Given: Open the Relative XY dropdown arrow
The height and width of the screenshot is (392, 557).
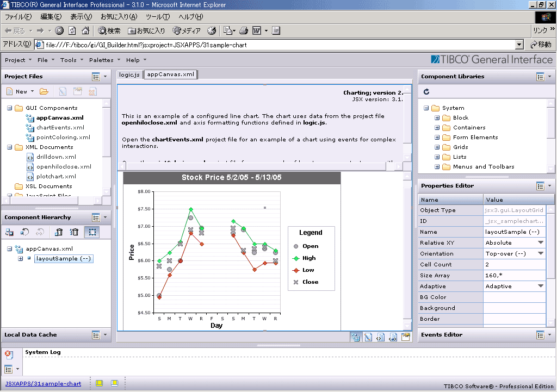Looking at the screenshot, I should tap(541, 242).
